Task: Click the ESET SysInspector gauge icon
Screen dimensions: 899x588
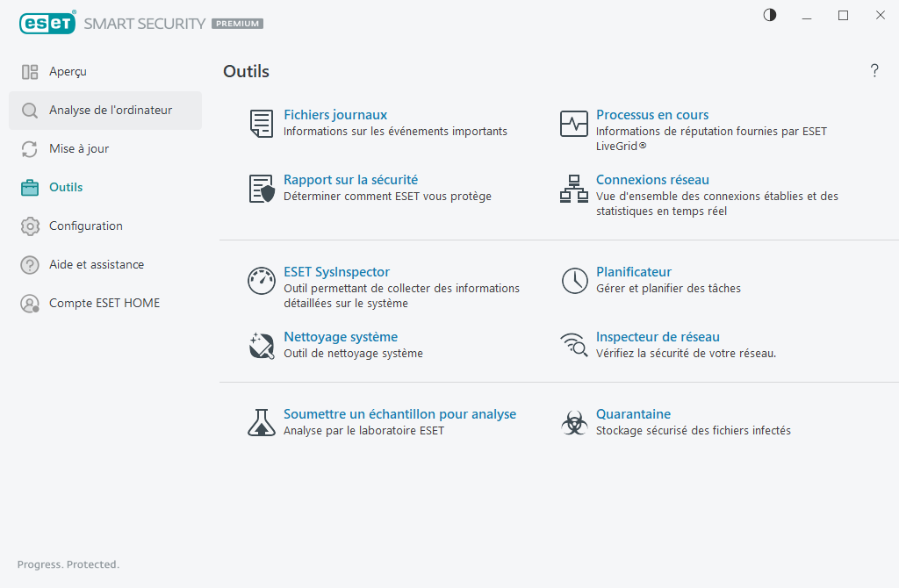Action: coord(262,281)
